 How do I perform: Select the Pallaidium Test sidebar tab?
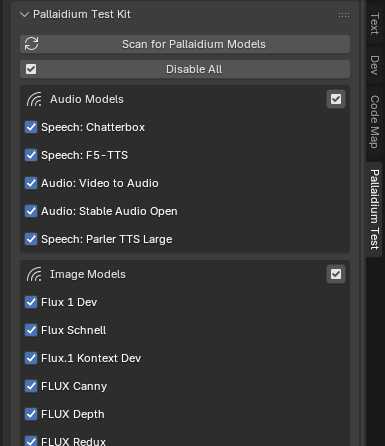pyautogui.click(x=374, y=209)
